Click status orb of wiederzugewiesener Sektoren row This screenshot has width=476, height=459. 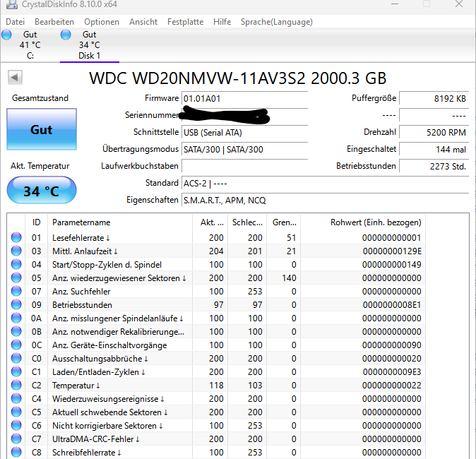(16, 278)
